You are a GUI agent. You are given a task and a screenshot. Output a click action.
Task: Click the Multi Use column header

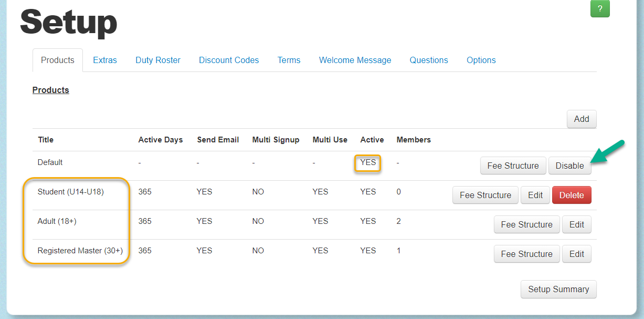(330, 140)
